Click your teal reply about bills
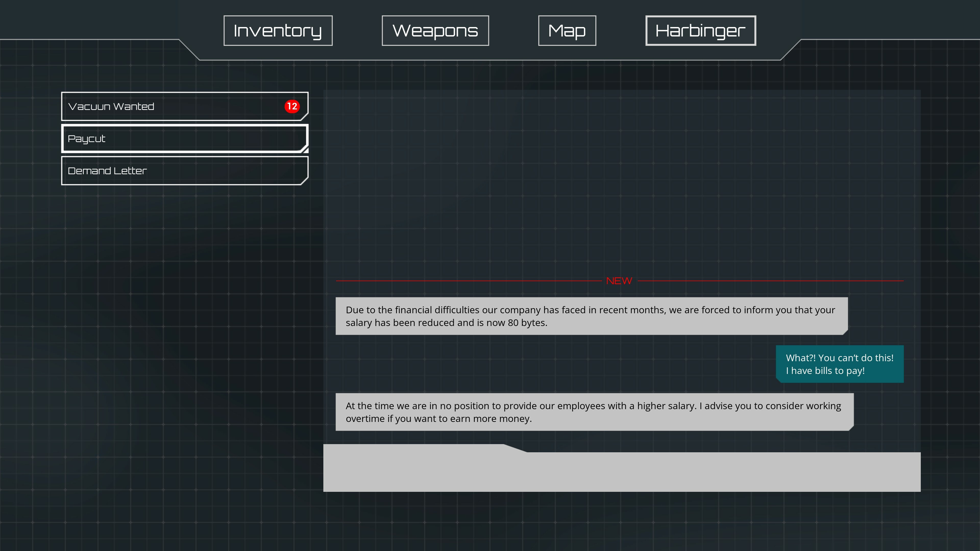 click(839, 364)
